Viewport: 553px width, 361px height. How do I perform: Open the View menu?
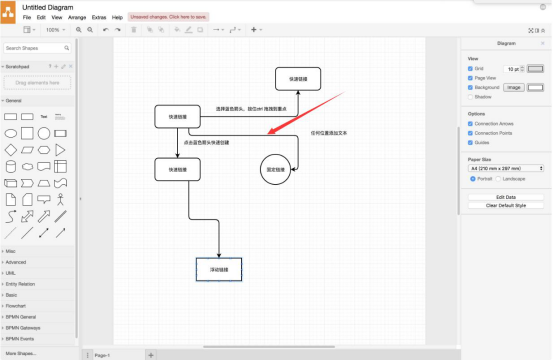click(x=57, y=17)
